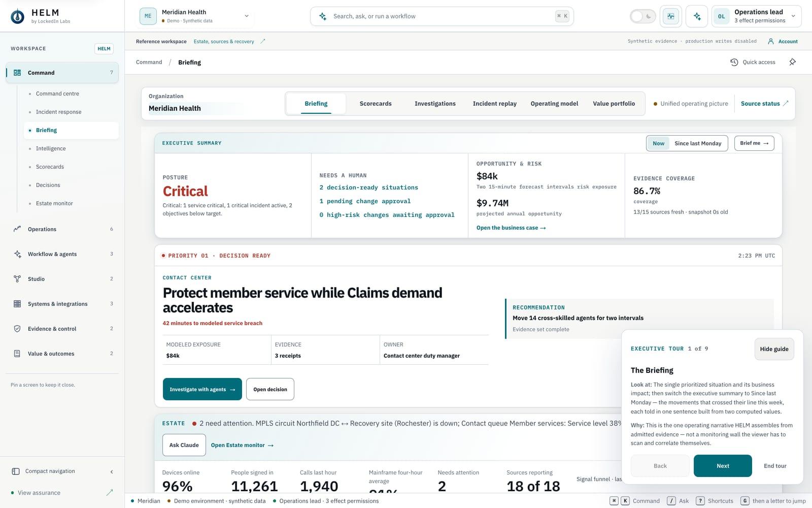Open the Operations section icon in sidebar
This screenshot has width=812, height=508.
point(17,229)
